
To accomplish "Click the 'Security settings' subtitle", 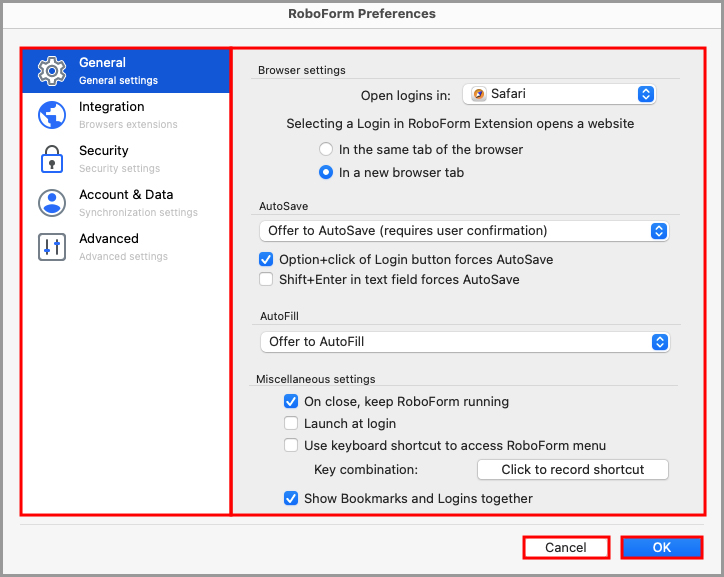I will [x=120, y=168].
